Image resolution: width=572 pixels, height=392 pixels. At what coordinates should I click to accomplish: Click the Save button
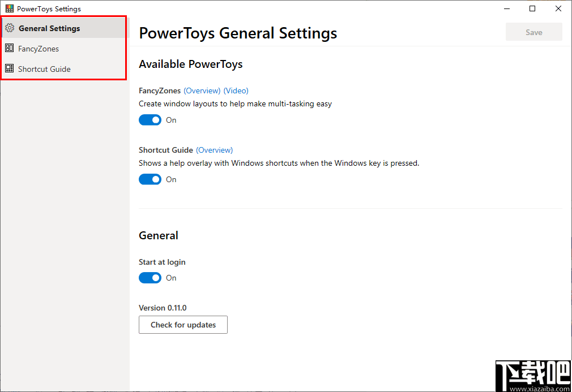coord(533,32)
